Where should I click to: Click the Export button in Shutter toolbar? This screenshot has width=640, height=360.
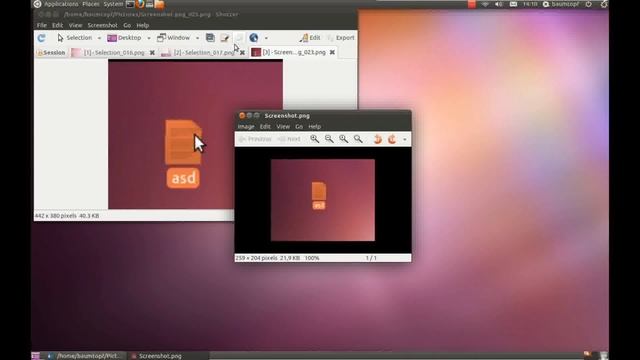pos(341,38)
